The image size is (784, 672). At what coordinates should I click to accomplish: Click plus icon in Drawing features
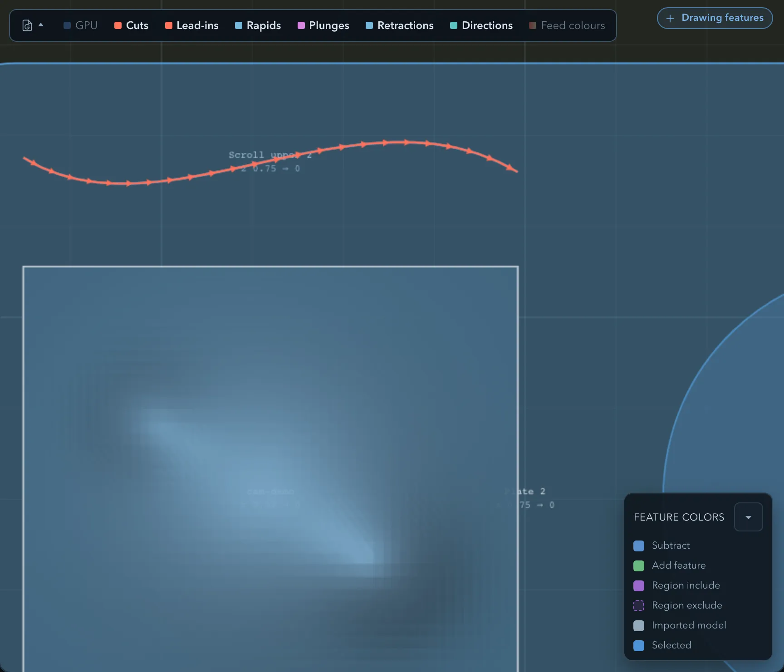[670, 19]
